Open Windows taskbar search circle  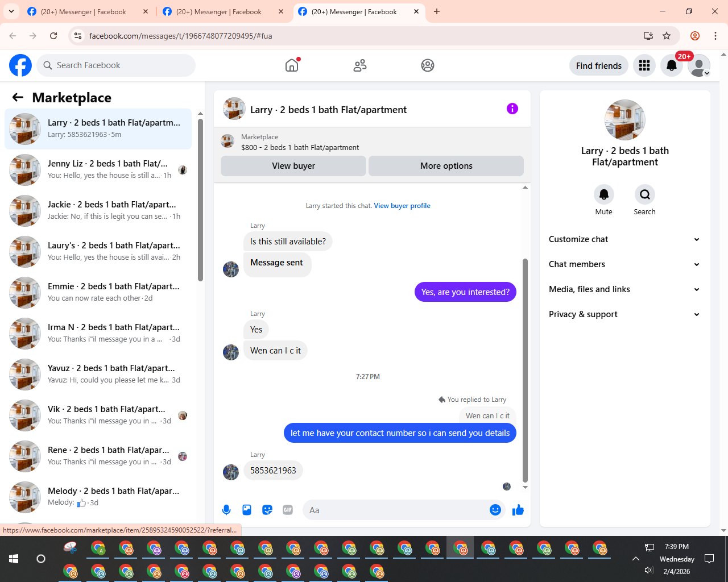point(41,559)
